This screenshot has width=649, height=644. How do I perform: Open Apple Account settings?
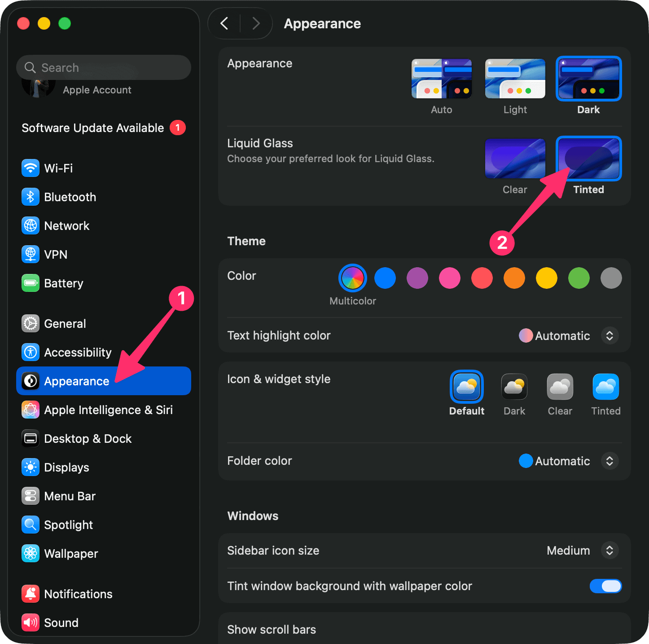97,90
